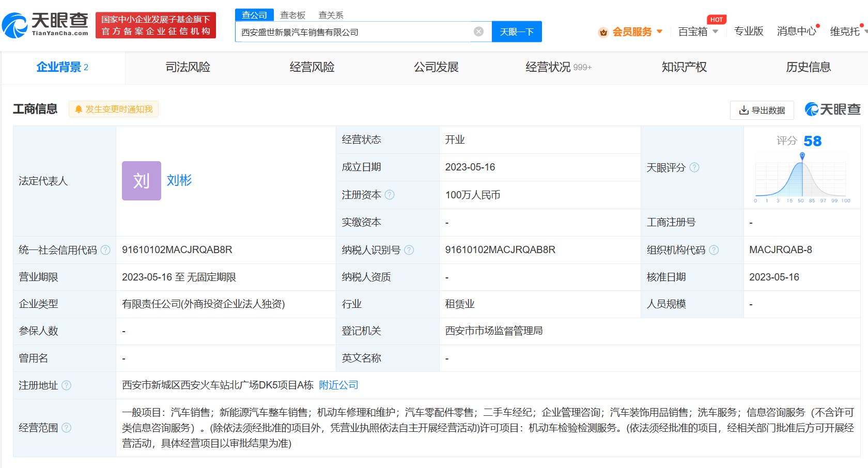Click the registered address text

[218, 385]
